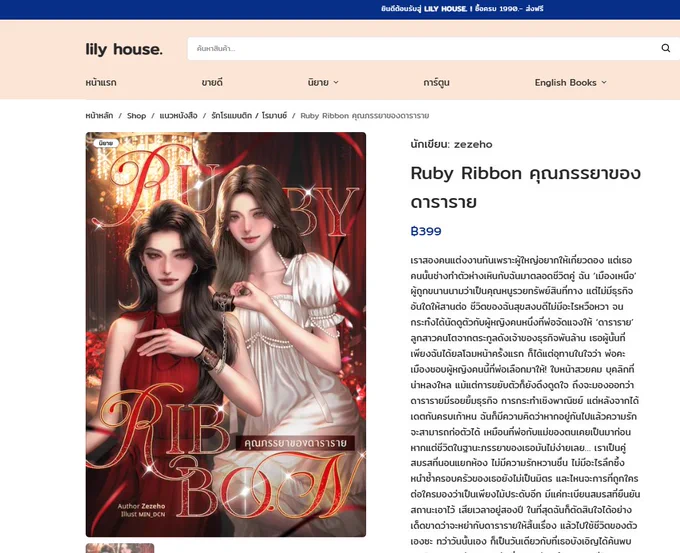
Task: Open the นิยาย menu item
Action: pyautogui.click(x=318, y=82)
